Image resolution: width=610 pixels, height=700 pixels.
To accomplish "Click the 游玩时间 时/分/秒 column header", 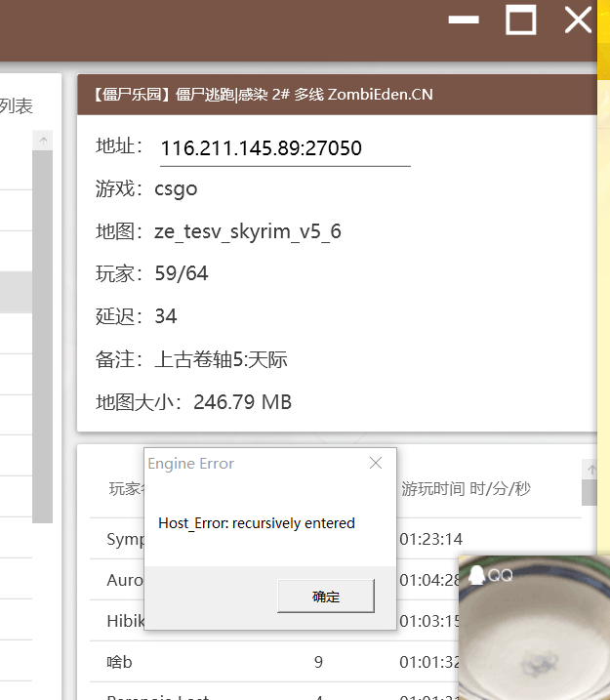I will tap(466, 489).
